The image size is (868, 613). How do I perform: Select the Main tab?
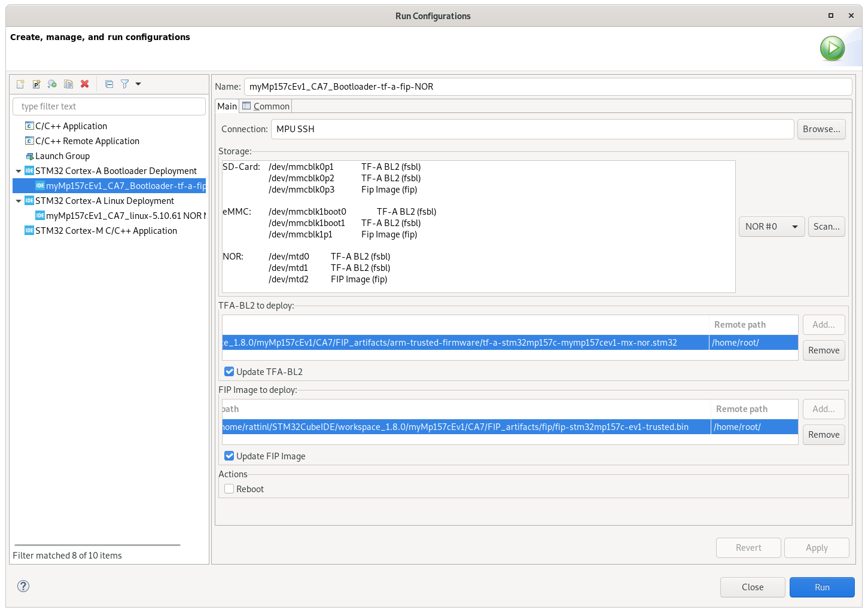pos(227,106)
